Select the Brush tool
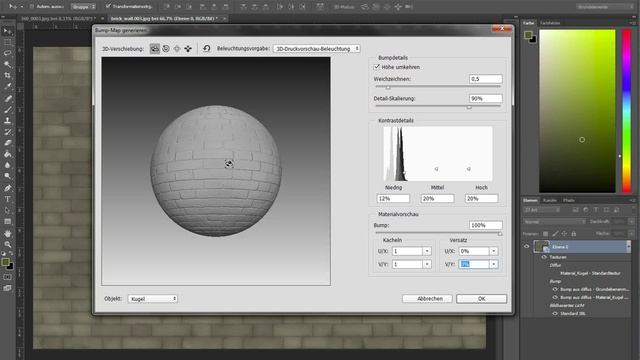640x360 pixels. click(x=7, y=109)
